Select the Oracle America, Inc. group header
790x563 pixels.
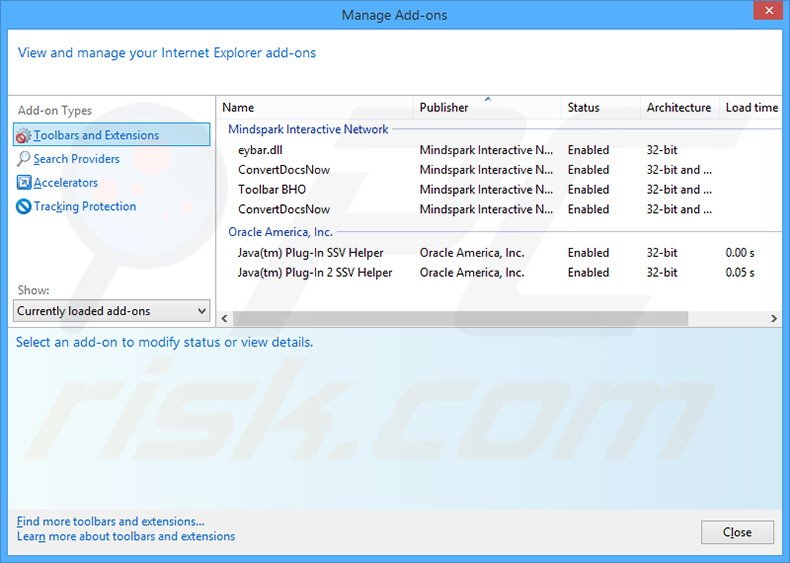(280, 232)
